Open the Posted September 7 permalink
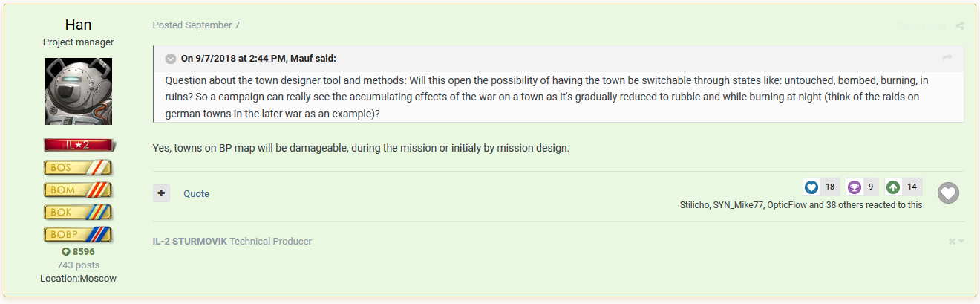 (x=196, y=25)
